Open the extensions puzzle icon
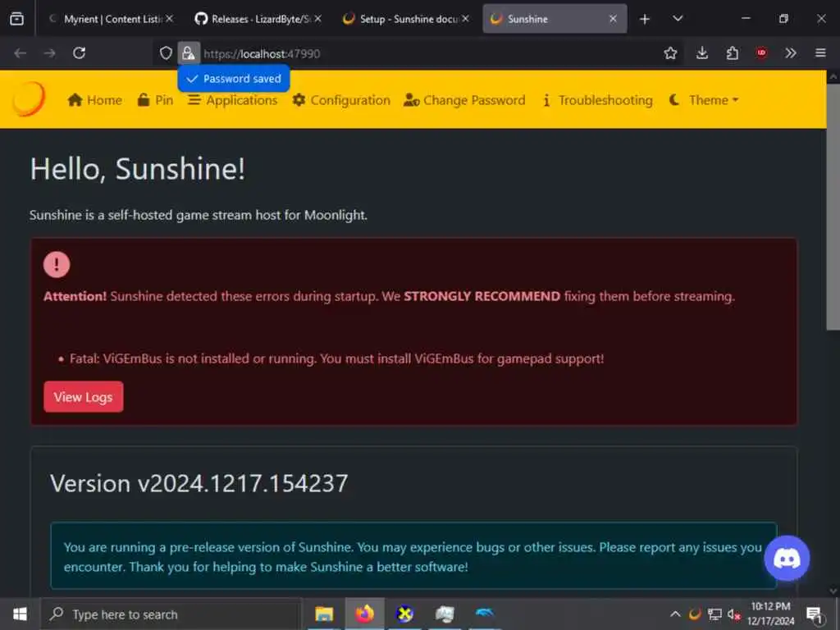The width and height of the screenshot is (840, 630). pyautogui.click(x=733, y=53)
